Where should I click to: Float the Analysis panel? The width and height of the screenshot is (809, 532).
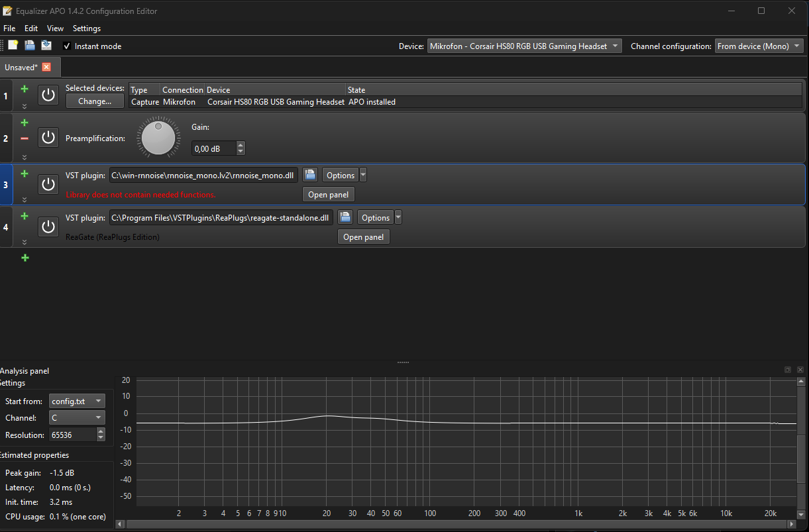coord(788,370)
